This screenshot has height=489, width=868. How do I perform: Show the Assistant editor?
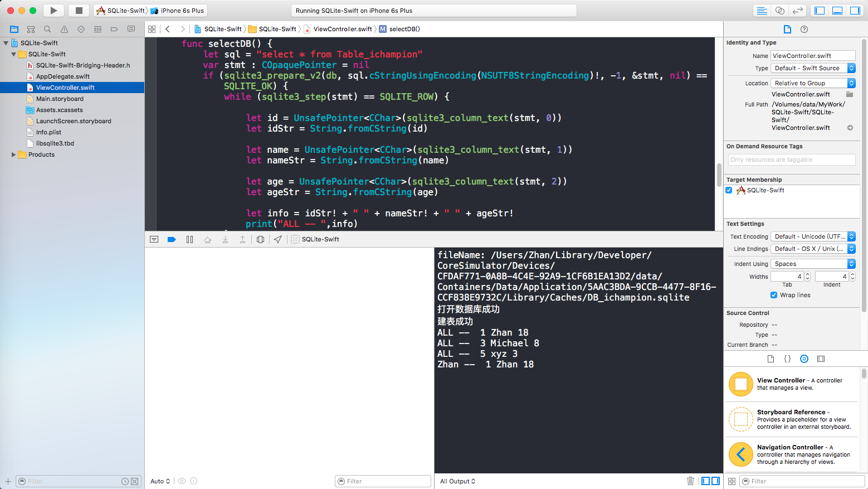pyautogui.click(x=780, y=11)
